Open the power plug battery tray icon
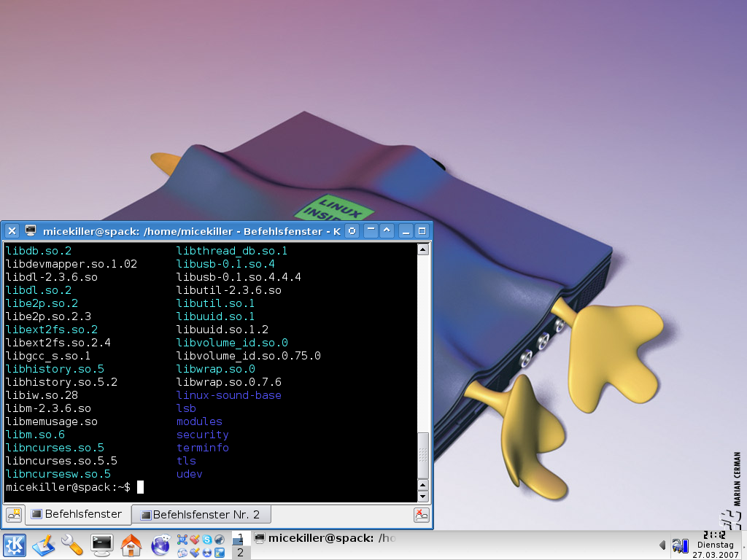The image size is (747, 560). 681,545
